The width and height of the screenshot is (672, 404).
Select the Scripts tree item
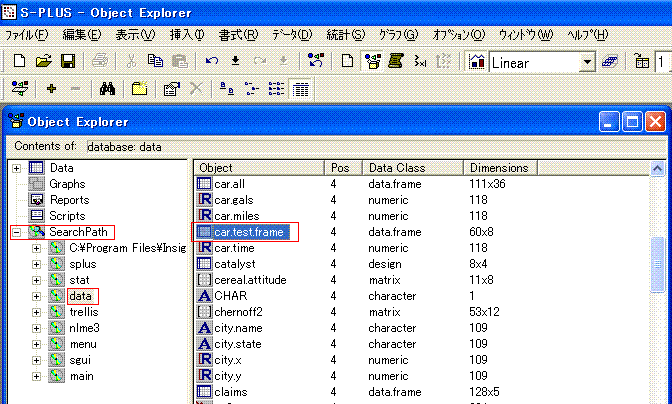67,216
